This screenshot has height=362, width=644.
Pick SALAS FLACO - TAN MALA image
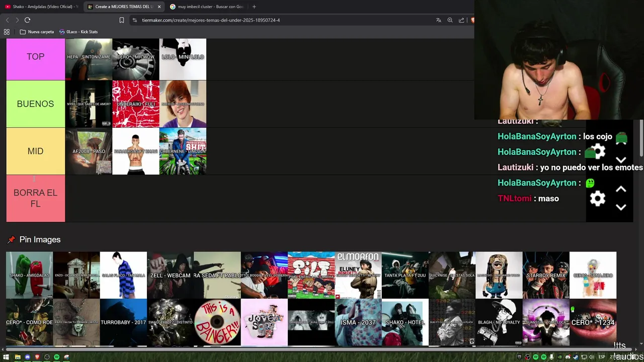[123, 275]
